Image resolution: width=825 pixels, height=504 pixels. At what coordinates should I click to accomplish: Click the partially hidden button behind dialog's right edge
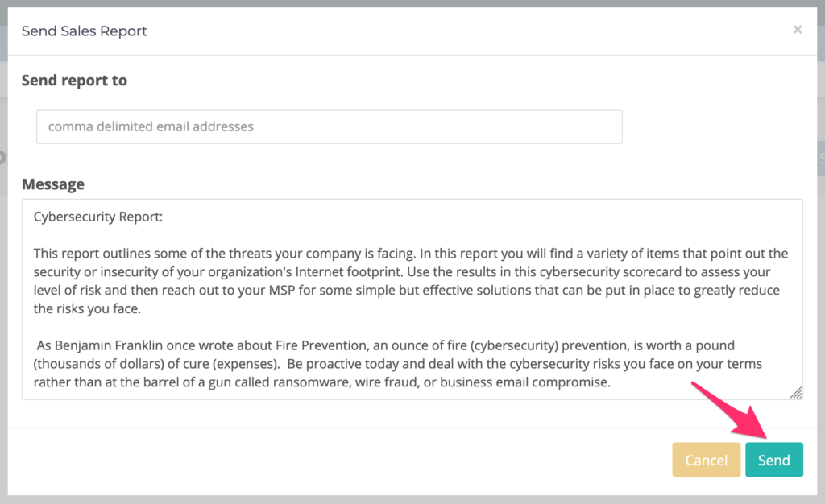pyautogui.click(x=821, y=158)
